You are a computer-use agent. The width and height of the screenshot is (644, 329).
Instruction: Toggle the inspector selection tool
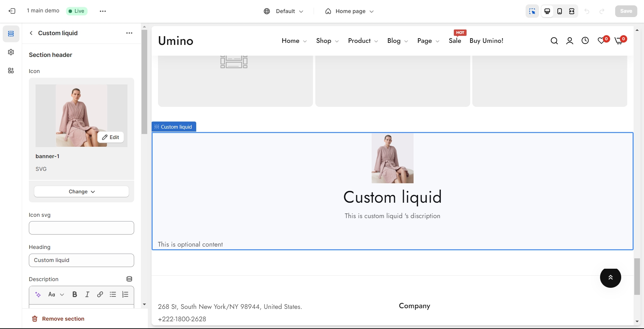532,11
